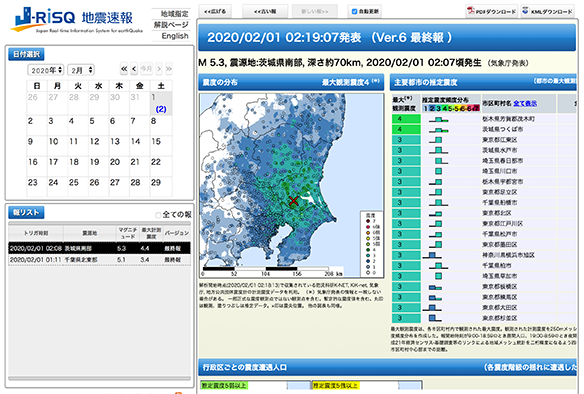Click the 全て表示 link

pyautogui.click(x=525, y=103)
